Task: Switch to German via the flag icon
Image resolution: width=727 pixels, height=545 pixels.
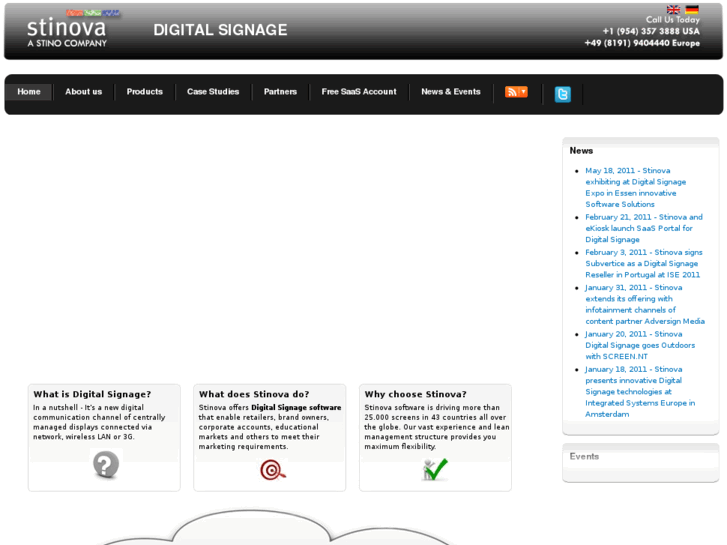Action: (692, 9)
